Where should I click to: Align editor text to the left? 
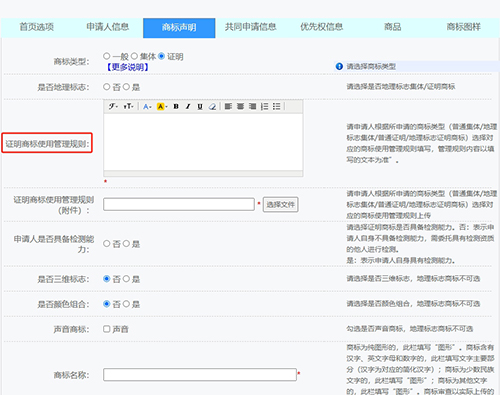tap(228, 106)
